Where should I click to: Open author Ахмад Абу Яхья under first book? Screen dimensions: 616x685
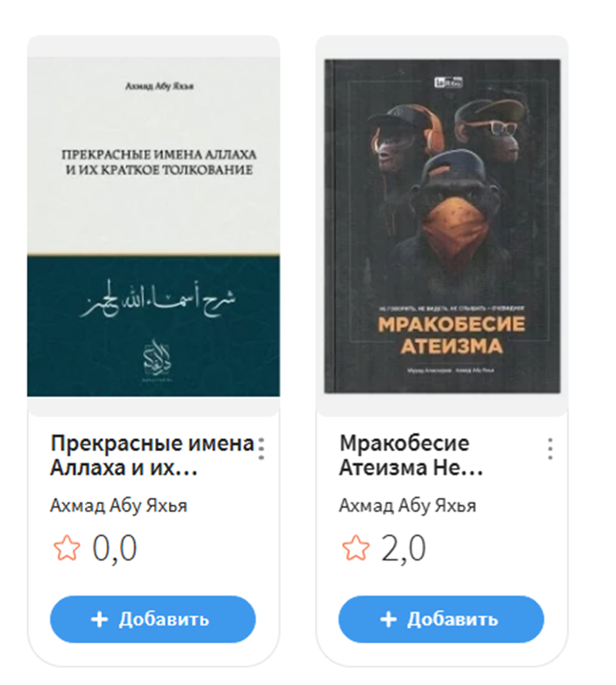tap(119, 506)
